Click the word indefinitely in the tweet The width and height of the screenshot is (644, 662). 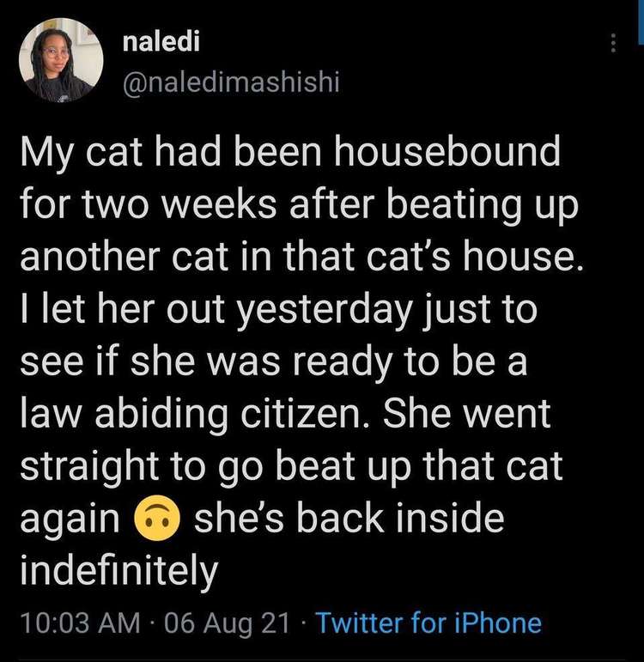coord(119,570)
